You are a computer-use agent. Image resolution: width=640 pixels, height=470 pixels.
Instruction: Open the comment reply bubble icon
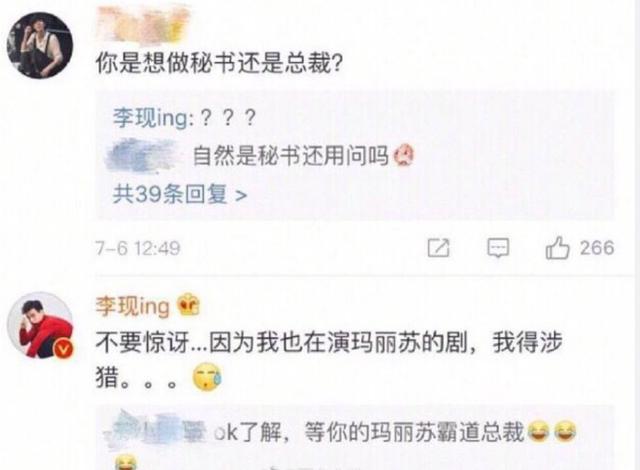498,248
